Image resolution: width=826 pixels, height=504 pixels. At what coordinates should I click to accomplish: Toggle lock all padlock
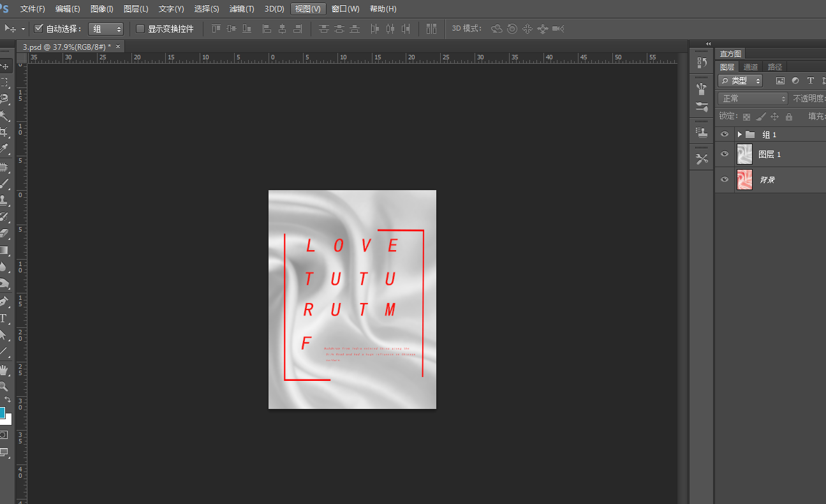(789, 117)
